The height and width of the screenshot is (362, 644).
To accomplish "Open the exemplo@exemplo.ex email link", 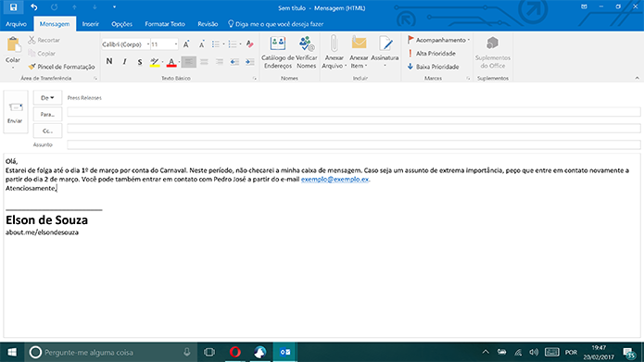I will tap(335, 180).
